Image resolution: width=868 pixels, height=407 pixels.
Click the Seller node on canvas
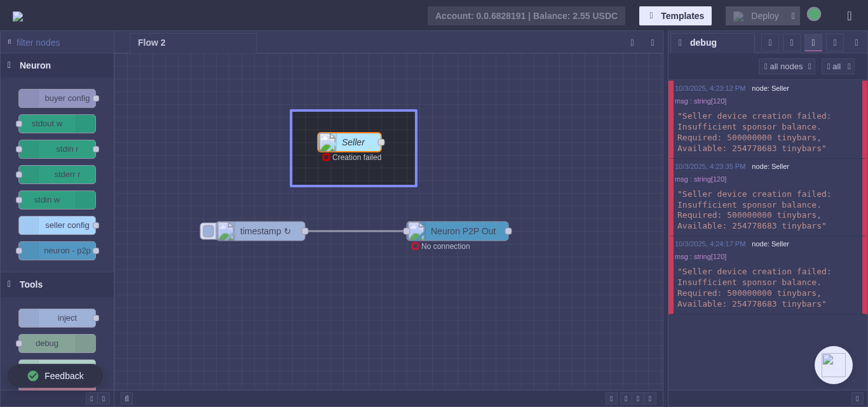coord(353,142)
